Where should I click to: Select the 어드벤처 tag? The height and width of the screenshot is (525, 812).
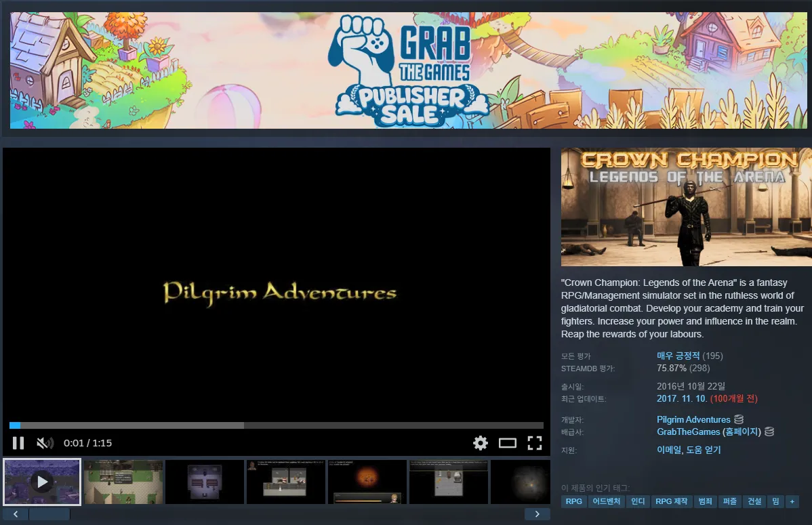[606, 502]
